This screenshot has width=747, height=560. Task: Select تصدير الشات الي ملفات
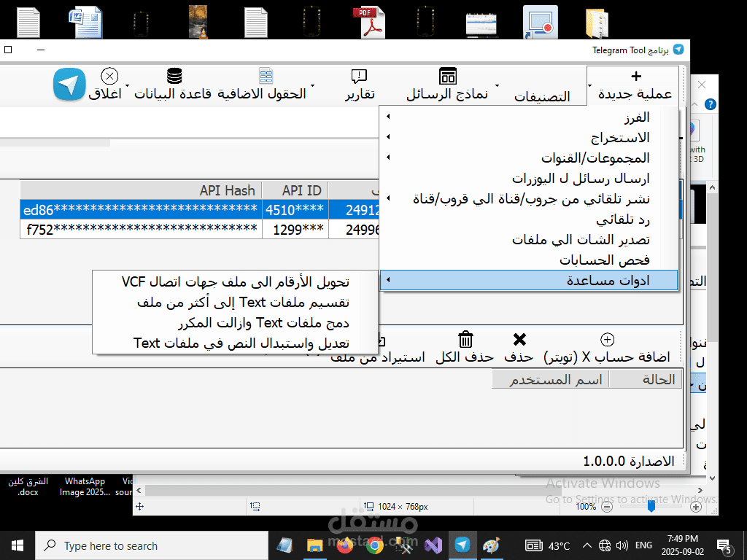(529, 239)
